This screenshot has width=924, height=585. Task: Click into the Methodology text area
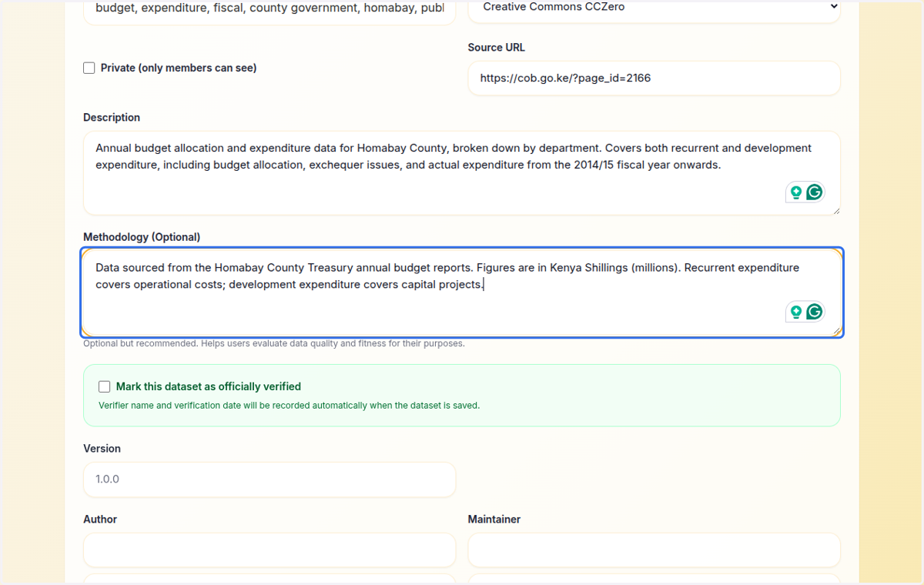point(462,292)
